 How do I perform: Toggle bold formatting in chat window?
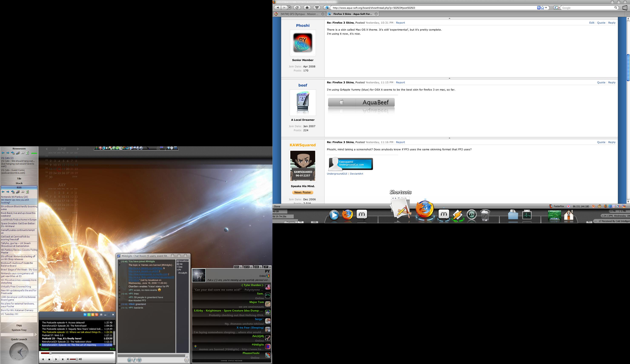pos(129,360)
